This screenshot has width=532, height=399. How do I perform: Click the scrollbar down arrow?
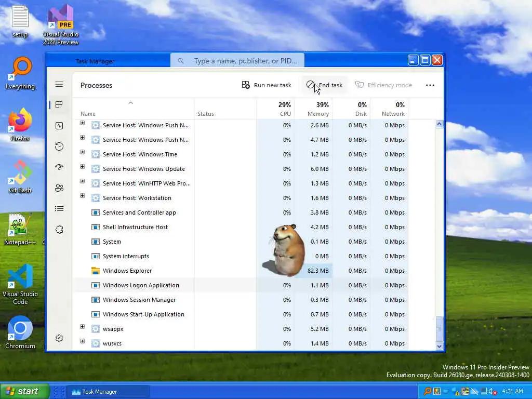tap(439, 347)
